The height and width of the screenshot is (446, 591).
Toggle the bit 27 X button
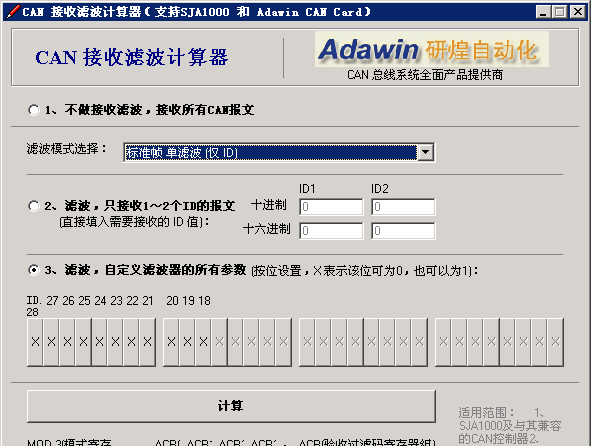pos(51,342)
